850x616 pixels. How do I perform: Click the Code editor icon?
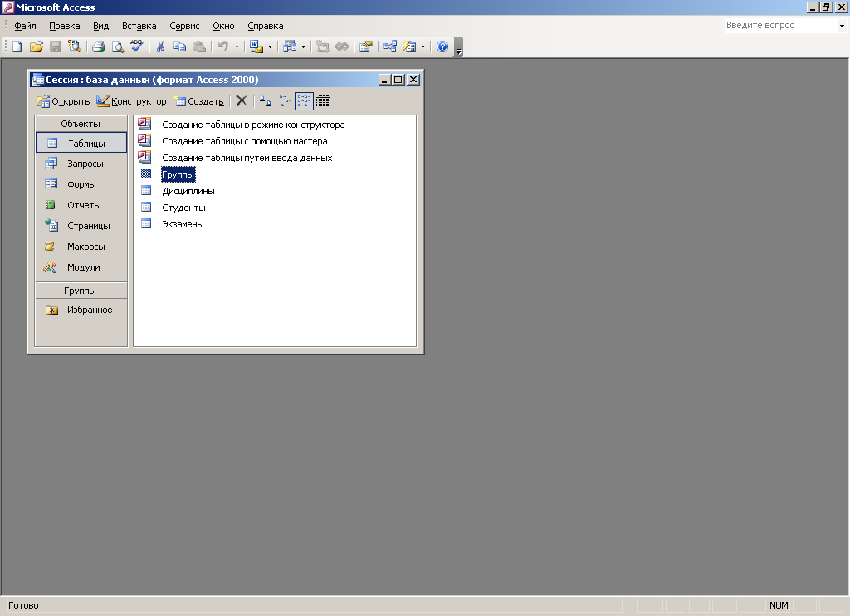point(323,46)
